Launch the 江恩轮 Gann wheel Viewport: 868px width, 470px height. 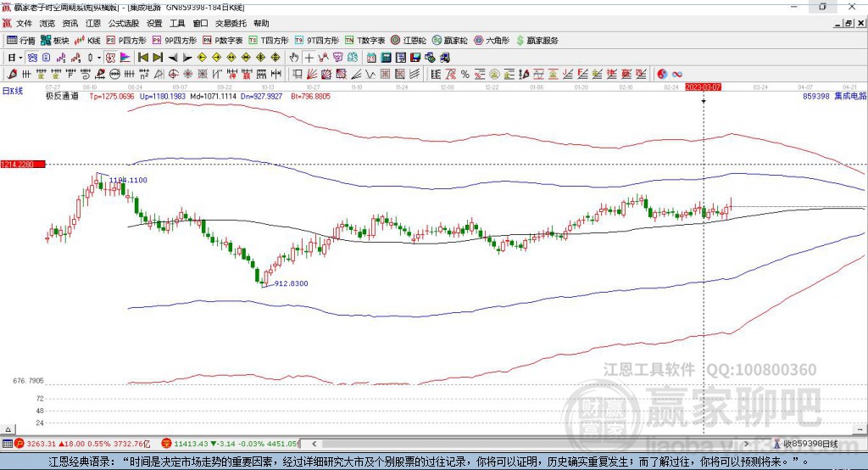tap(409, 41)
